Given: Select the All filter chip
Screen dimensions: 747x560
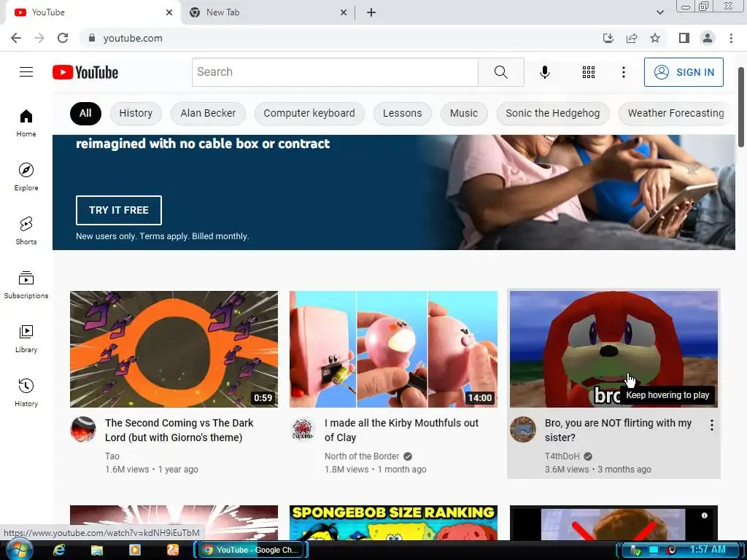Looking at the screenshot, I should 85,113.
